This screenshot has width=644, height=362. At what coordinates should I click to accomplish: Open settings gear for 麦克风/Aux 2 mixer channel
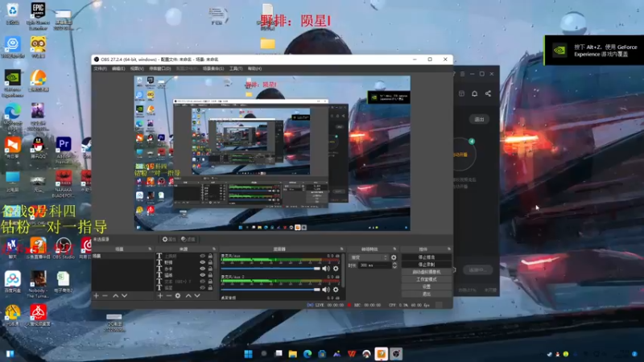(336, 290)
